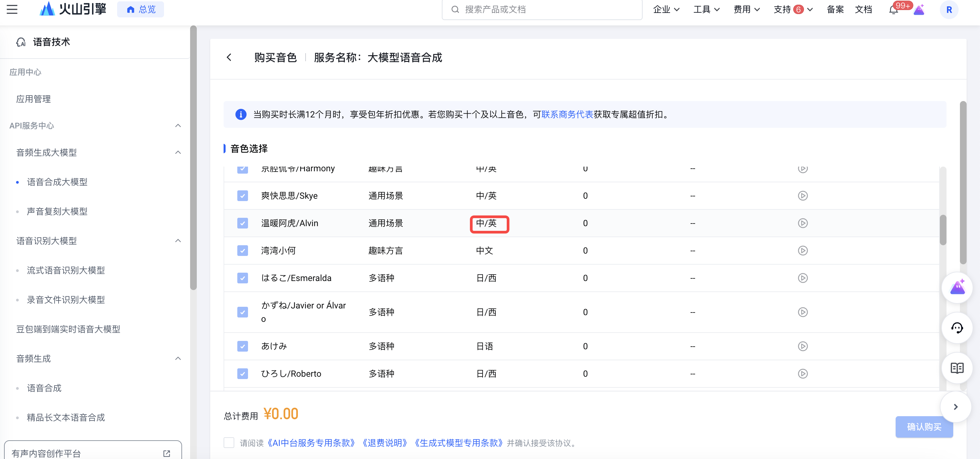
Task: Uncheck the かずね/Javier or Álvaro checkbox
Action: tap(243, 312)
